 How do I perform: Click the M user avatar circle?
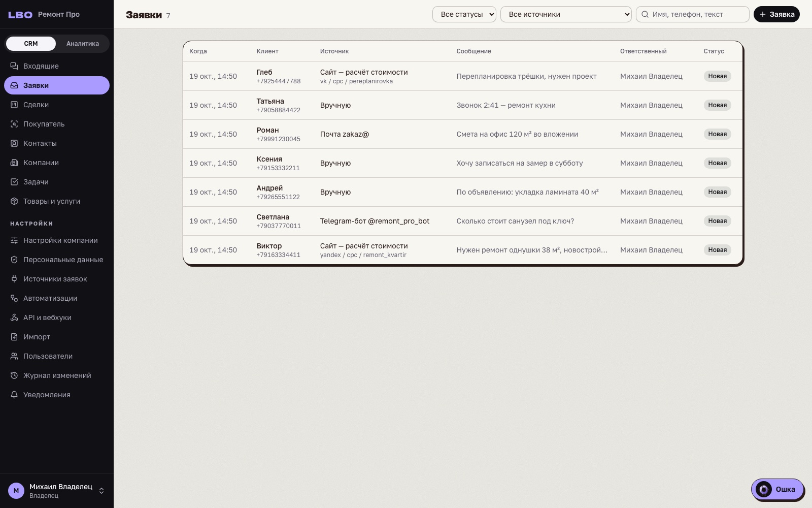[x=16, y=491]
